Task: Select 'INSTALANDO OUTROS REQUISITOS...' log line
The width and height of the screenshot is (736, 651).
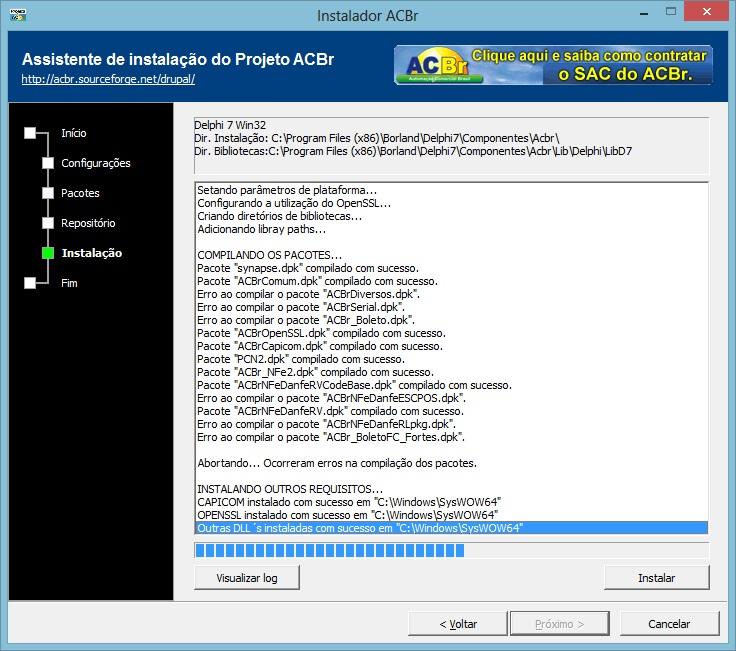Action: (x=290, y=489)
